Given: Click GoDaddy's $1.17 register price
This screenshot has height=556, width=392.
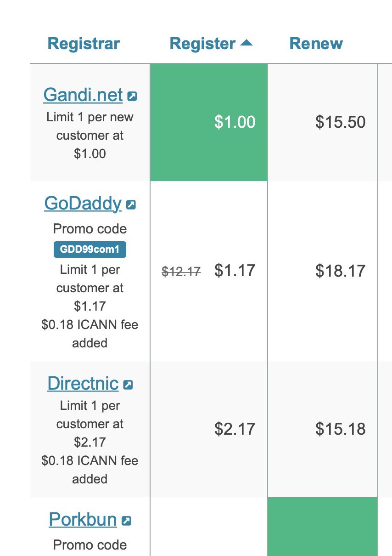Looking at the screenshot, I should click(235, 271).
